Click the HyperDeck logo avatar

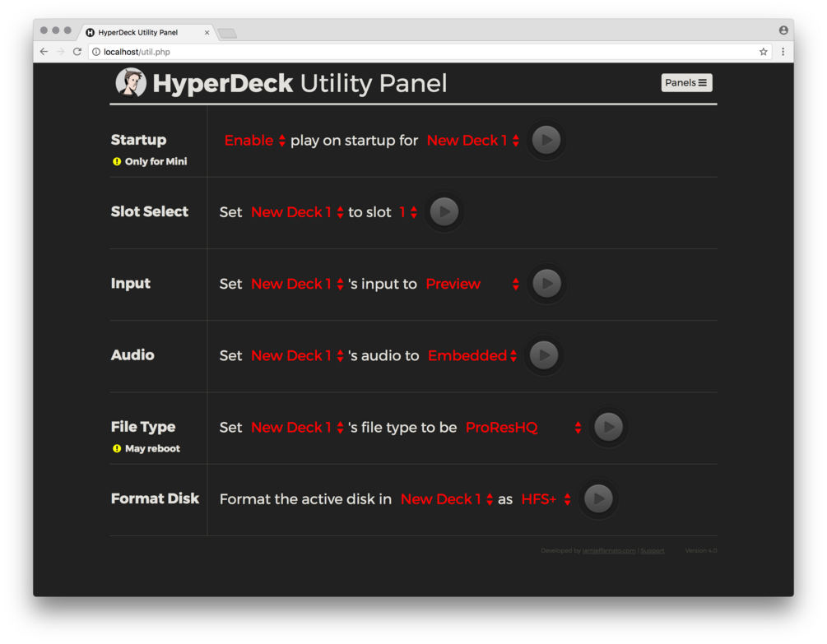[131, 83]
